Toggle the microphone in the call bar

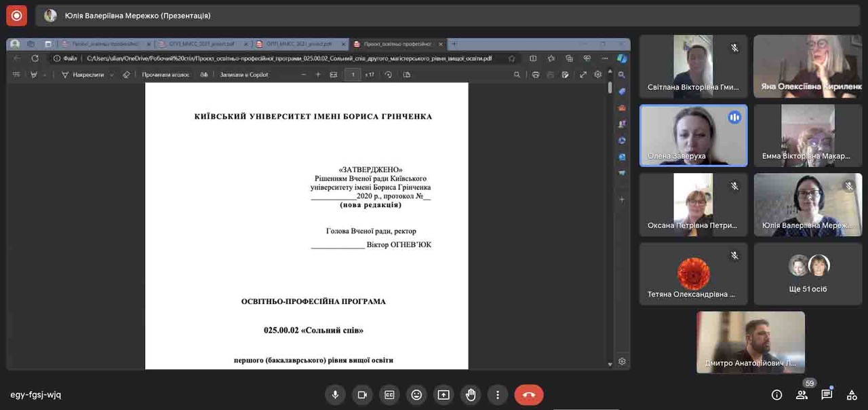click(334, 394)
